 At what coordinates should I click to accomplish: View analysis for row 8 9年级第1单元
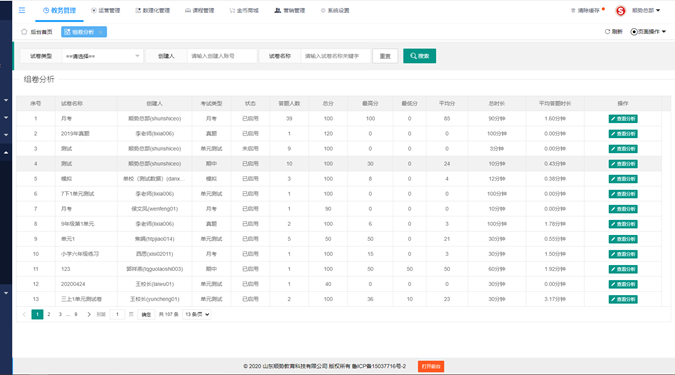tap(623, 224)
